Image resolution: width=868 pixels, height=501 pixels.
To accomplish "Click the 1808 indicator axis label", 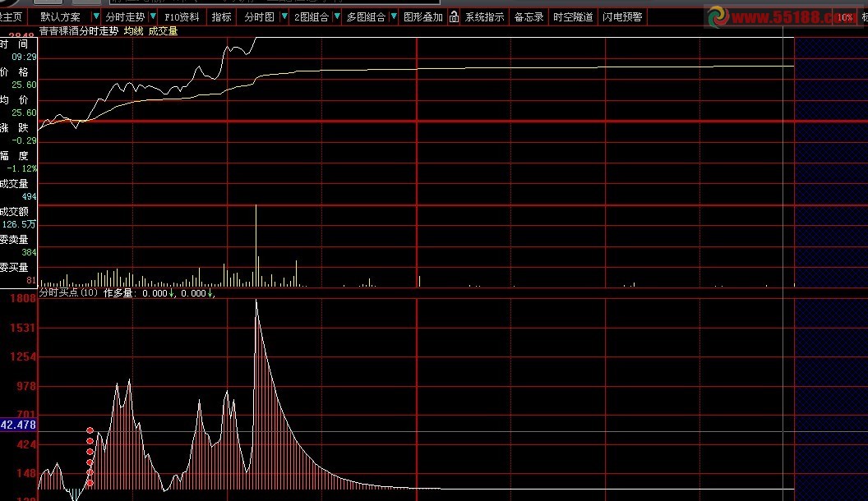I will [23, 298].
